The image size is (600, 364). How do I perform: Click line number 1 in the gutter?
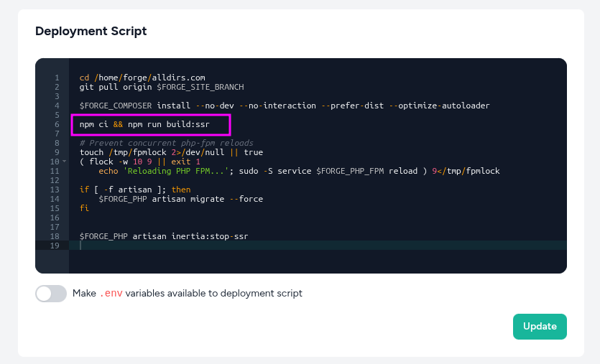click(56, 78)
